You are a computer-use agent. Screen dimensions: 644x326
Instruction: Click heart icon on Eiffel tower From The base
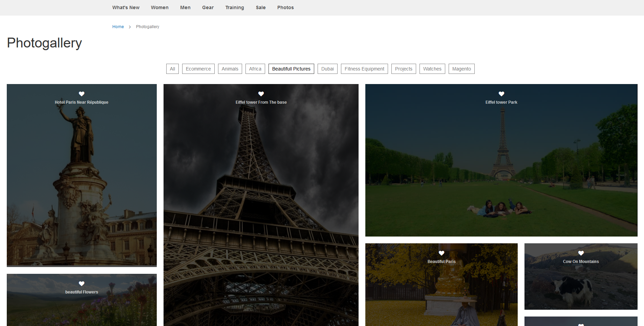[261, 94]
